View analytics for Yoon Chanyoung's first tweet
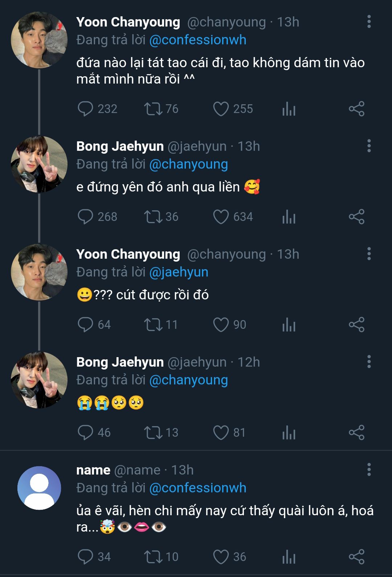Image resolution: width=392 pixels, height=577 pixels. point(289,109)
